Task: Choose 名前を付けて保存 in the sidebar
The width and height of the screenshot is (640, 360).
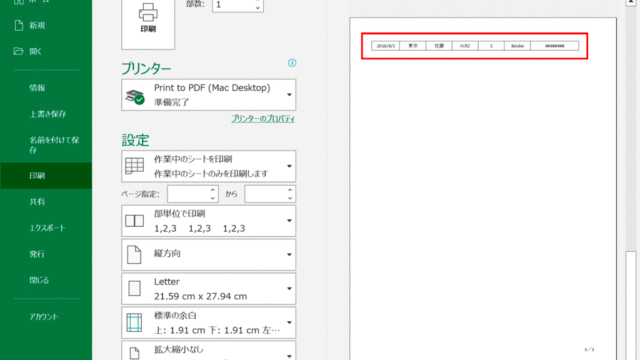Action: point(54,145)
